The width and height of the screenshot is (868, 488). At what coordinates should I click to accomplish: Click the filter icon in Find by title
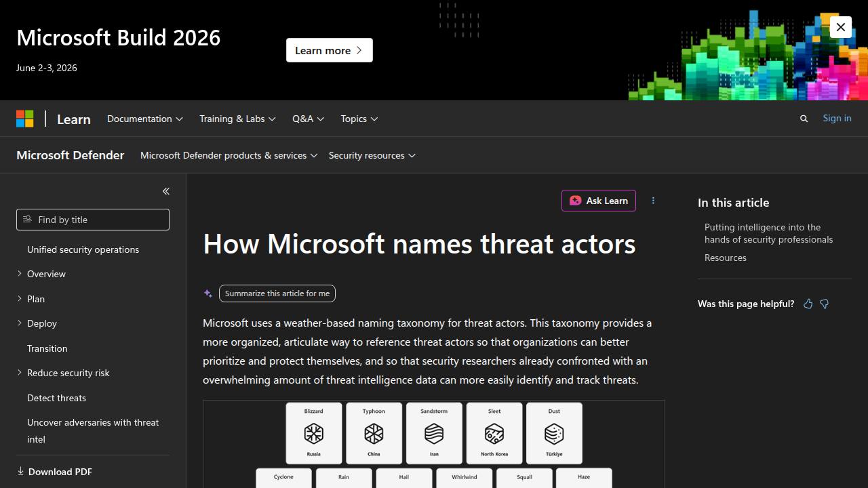tap(28, 220)
